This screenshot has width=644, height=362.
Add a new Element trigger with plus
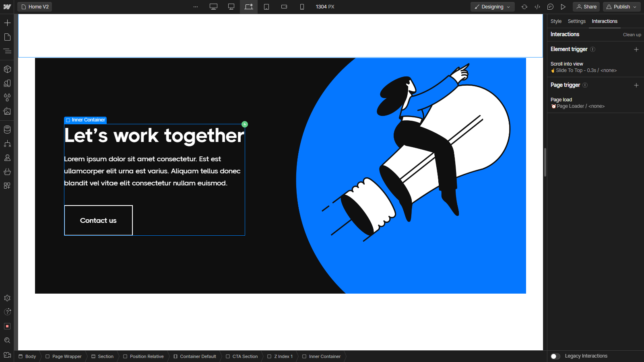[x=636, y=49]
